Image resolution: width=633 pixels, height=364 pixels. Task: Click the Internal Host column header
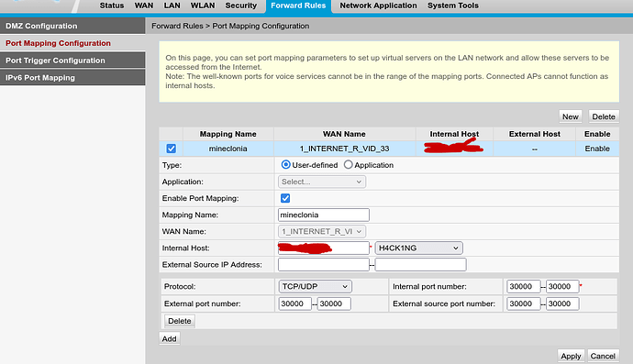(x=454, y=134)
